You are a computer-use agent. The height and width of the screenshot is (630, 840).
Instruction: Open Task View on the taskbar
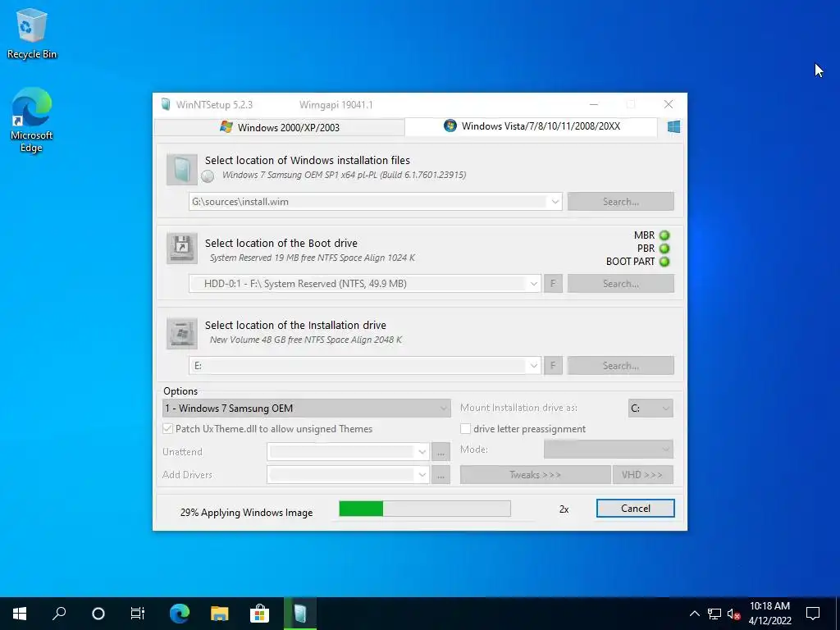[x=138, y=614]
